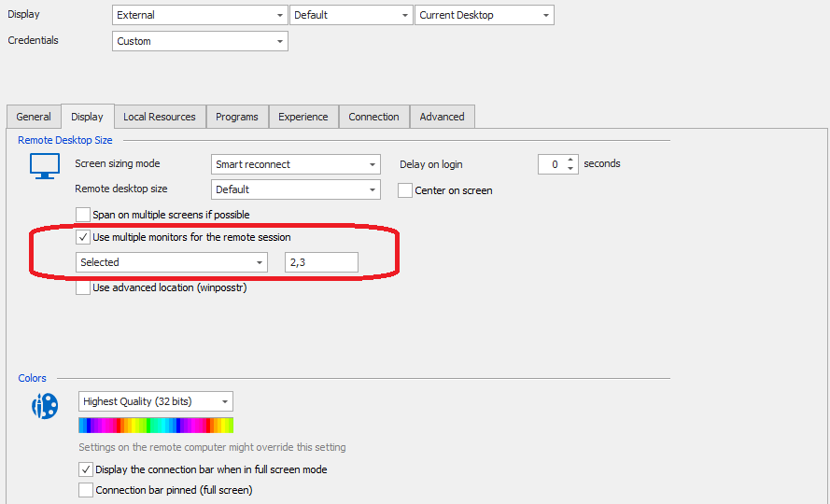
Task: Click the rainbow color depth bar
Action: click(156, 425)
